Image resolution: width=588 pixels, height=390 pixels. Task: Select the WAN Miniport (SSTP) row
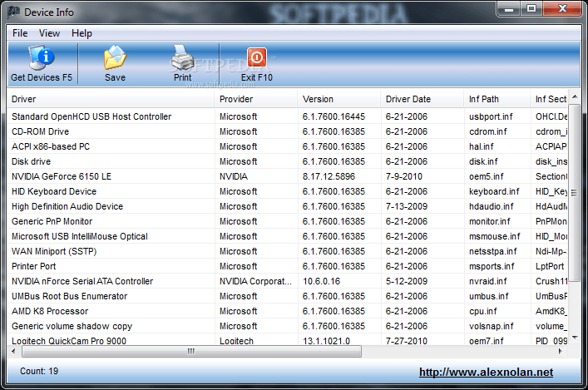[x=287, y=251]
